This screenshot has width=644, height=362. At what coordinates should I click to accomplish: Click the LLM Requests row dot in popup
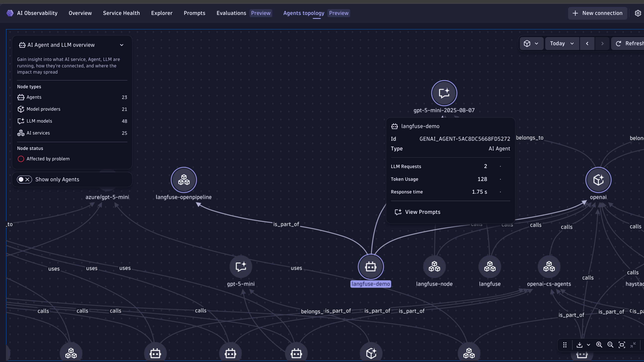pos(500,166)
